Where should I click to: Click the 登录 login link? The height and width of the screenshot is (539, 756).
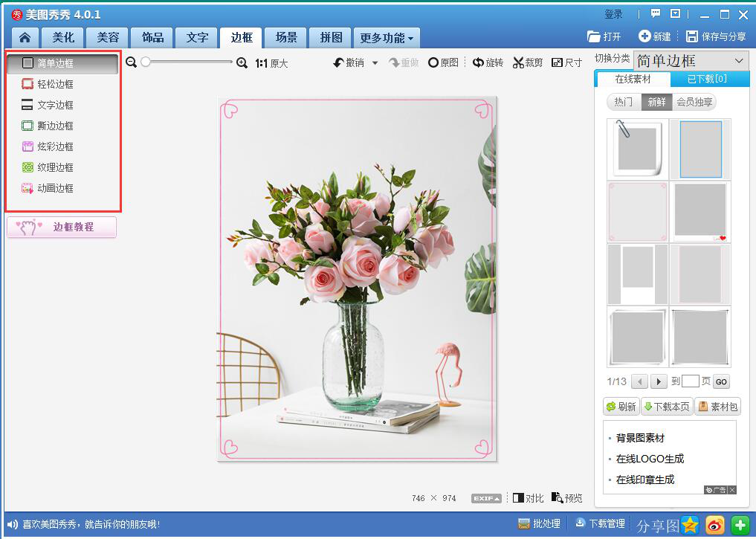click(613, 14)
